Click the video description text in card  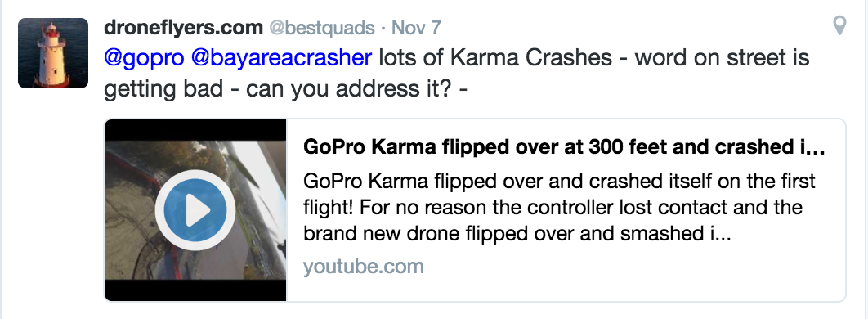(x=560, y=208)
